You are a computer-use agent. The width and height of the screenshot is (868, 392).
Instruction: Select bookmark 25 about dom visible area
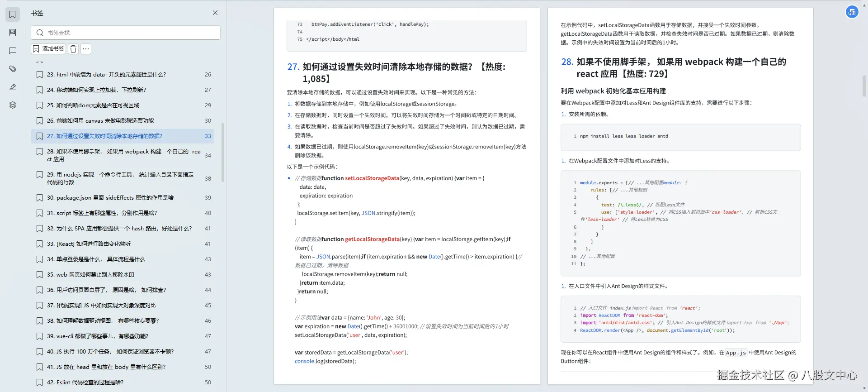[x=123, y=105]
